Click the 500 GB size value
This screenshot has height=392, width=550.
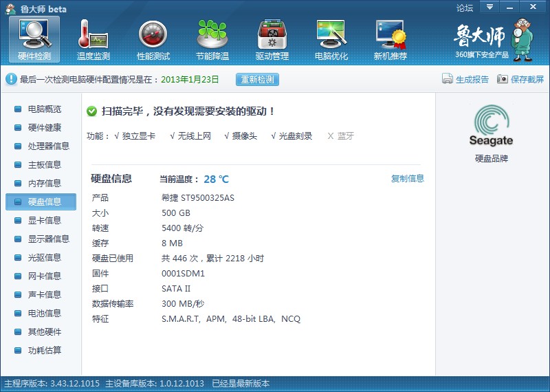click(x=176, y=213)
